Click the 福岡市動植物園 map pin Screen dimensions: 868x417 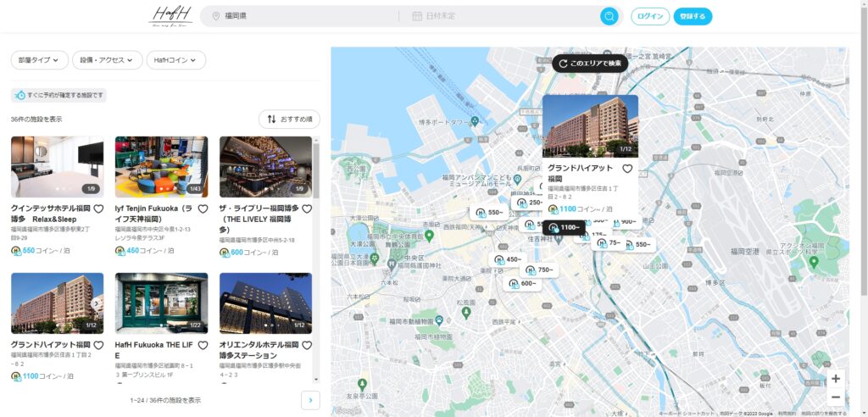(439, 320)
